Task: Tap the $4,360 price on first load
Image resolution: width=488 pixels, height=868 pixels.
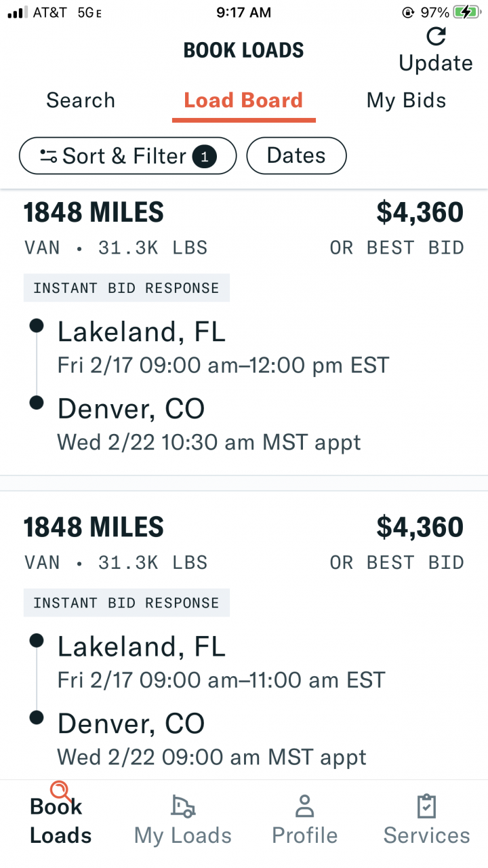Action: coord(420,212)
